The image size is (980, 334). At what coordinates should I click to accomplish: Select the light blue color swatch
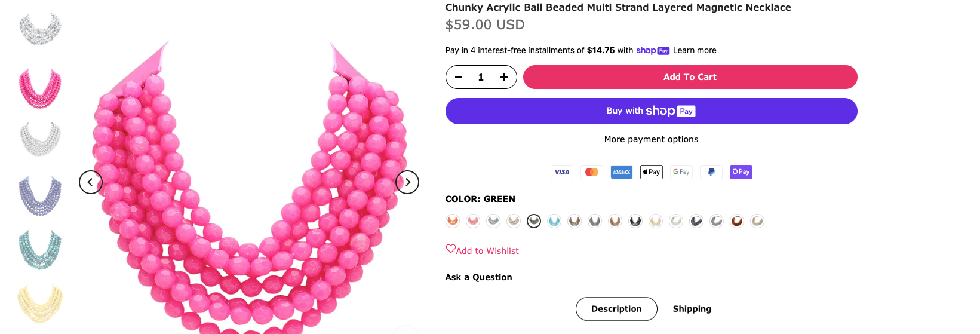click(554, 221)
